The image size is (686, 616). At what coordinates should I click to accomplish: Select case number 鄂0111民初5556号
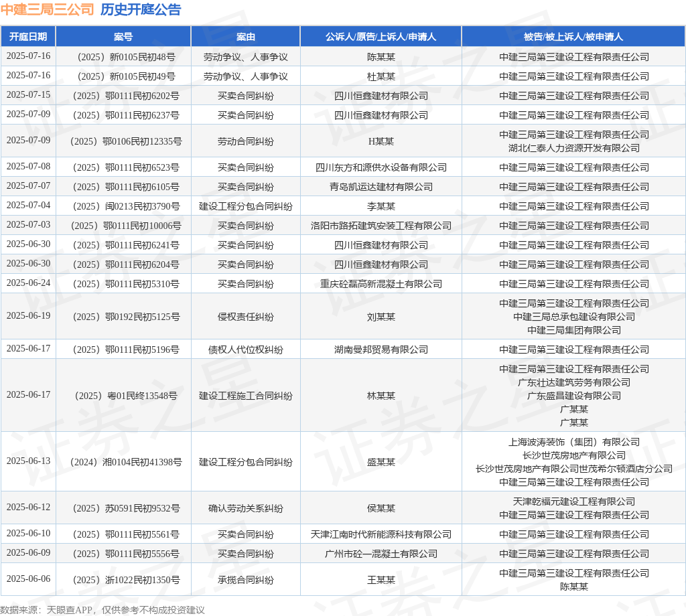126,554
